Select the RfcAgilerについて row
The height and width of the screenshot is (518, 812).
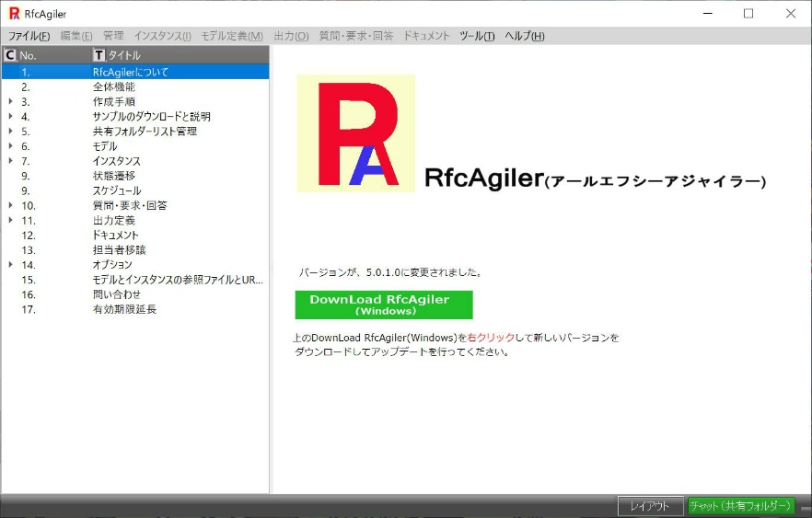point(135,72)
